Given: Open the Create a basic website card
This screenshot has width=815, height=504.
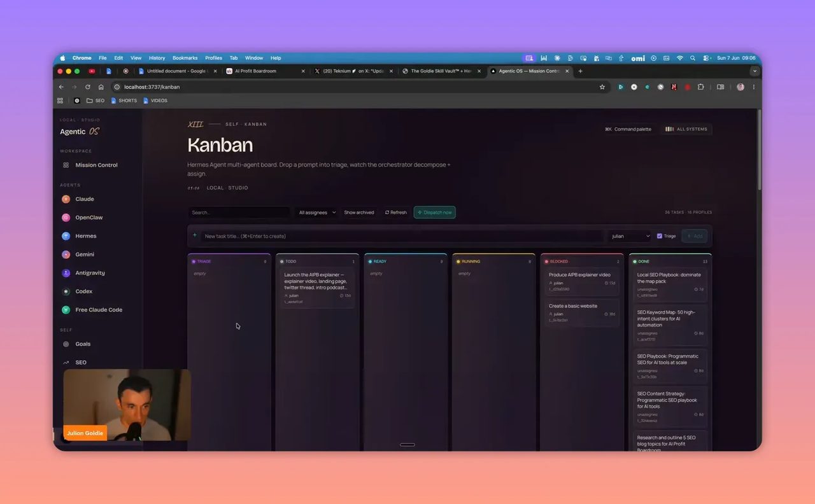Looking at the screenshot, I should coord(581,313).
